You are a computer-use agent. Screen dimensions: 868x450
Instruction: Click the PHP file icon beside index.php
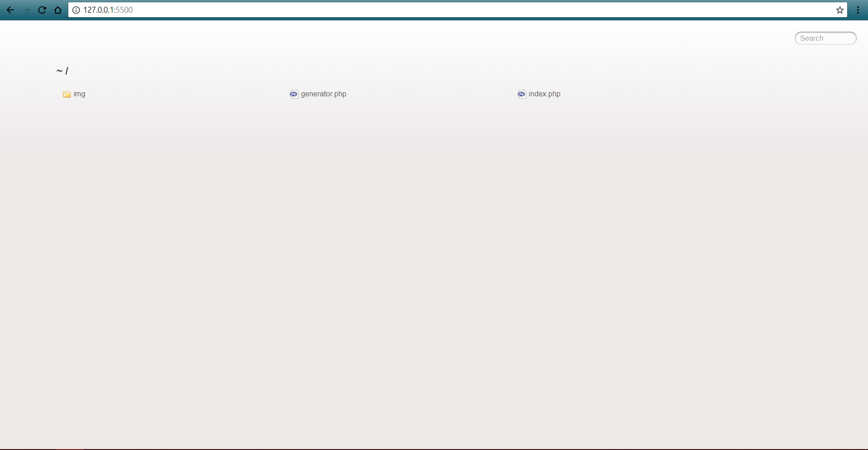(x=522, y=94)
